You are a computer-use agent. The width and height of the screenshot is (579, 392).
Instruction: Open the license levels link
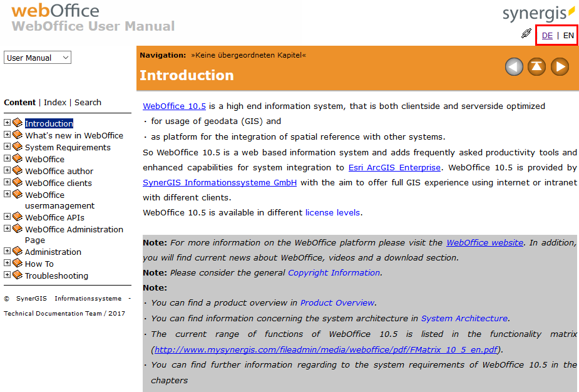tap(332, 212)
